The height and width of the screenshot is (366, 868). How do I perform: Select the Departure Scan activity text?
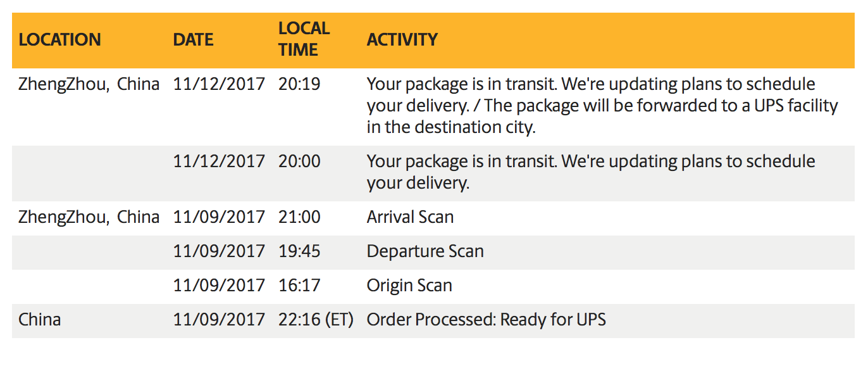coord(425,251)
